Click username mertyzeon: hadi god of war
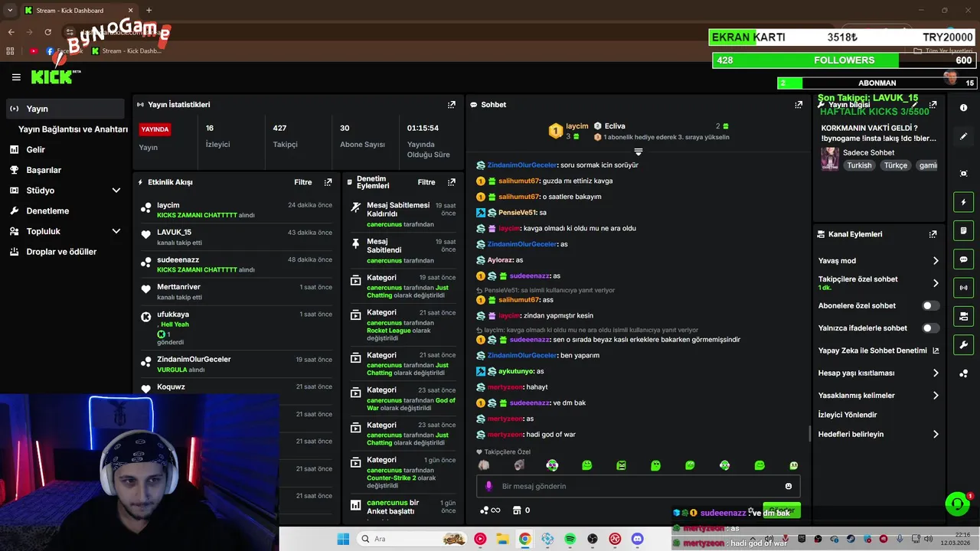 [505, 435]
